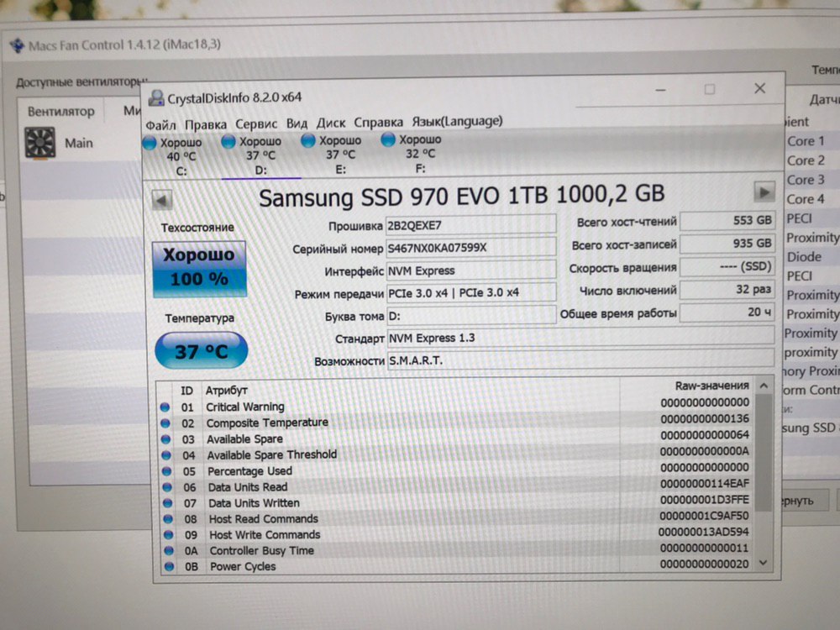Viewport: 840px width, 630px height.
Task: Click the Прошивка field 2B2QEXE7
Action: point(471,224)
